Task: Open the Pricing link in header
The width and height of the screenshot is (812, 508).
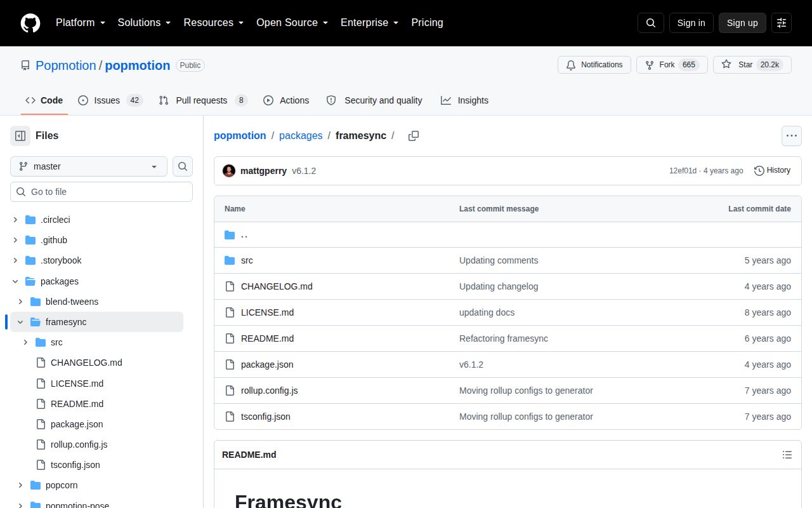Action: tap(427, 23)
